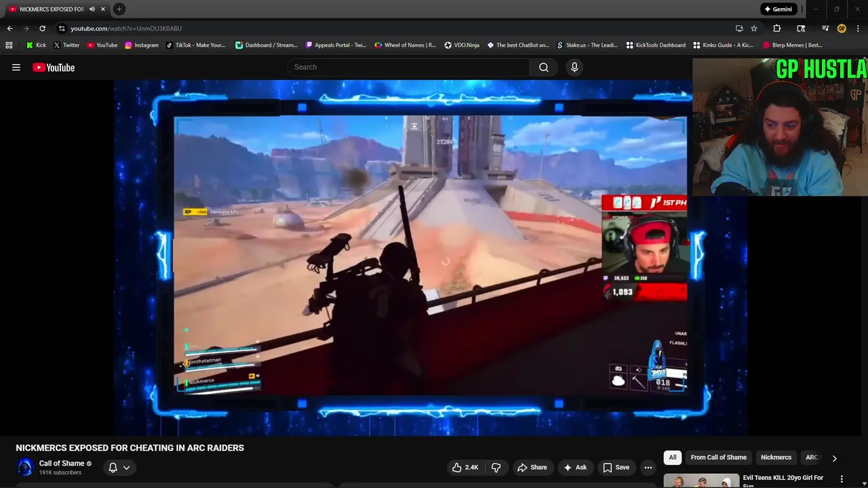Click in the YouTube Search box
This screenshot has height=488, width=868.
click(x=409, y=67)
